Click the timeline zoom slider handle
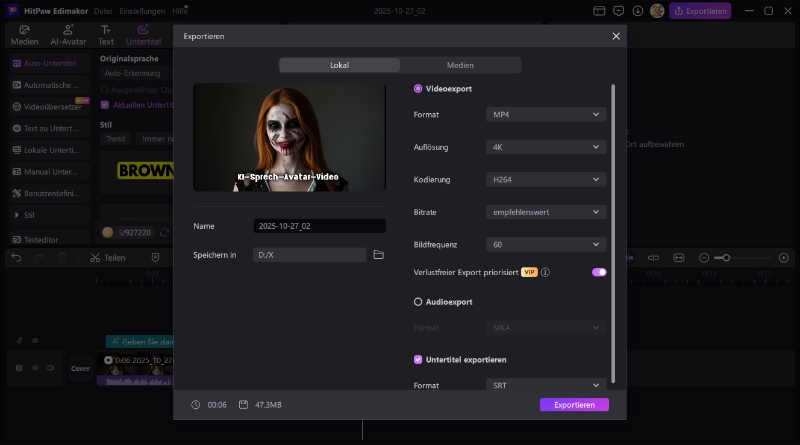Image resolution: width=800 pixels, height=445 pixels. 726,258
